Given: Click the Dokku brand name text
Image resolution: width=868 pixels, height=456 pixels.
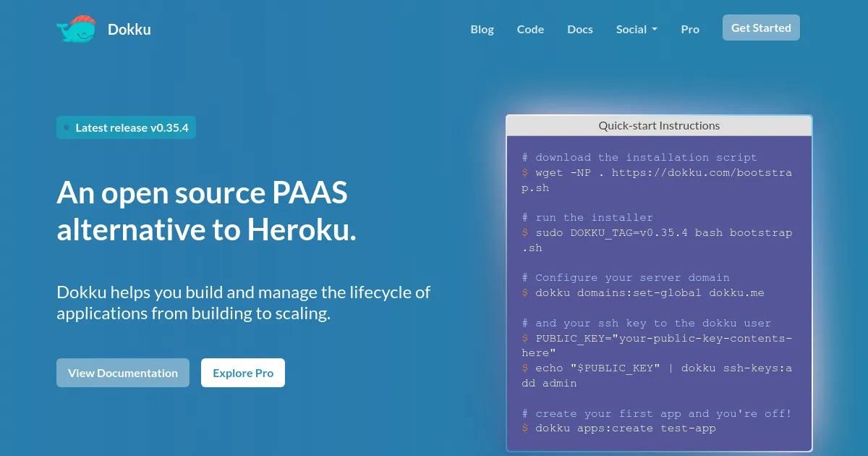Looking at the screenshot, I should pyautogui.click(x=129, y=30).
